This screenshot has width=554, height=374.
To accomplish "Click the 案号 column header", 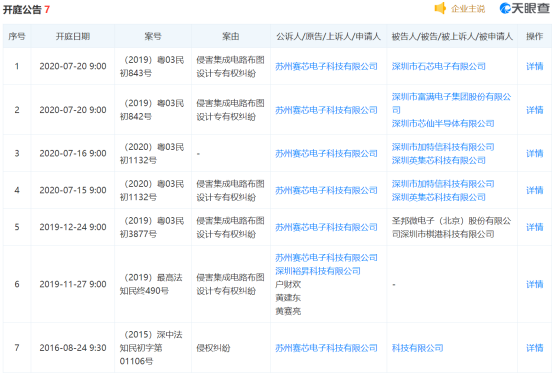I will [x=153, y=36].
